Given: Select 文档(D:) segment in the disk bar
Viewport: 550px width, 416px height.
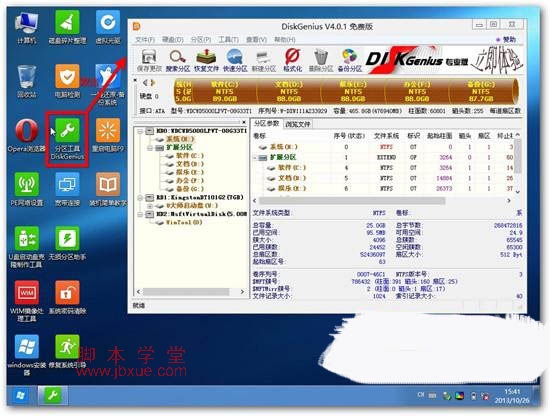Looking at the screenshot, I should (x=289, y=92).
